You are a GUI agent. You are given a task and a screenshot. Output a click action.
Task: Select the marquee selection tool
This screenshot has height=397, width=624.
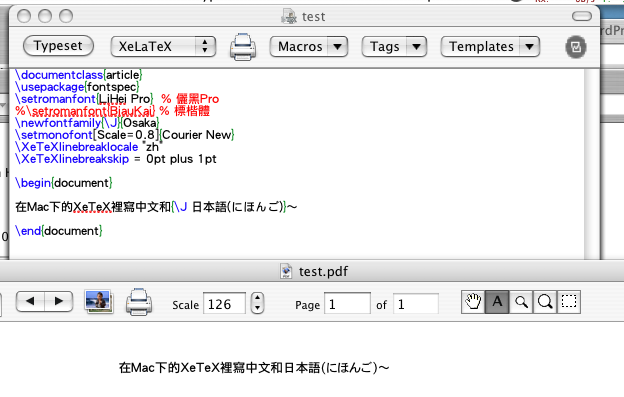[x=569, y=302]
